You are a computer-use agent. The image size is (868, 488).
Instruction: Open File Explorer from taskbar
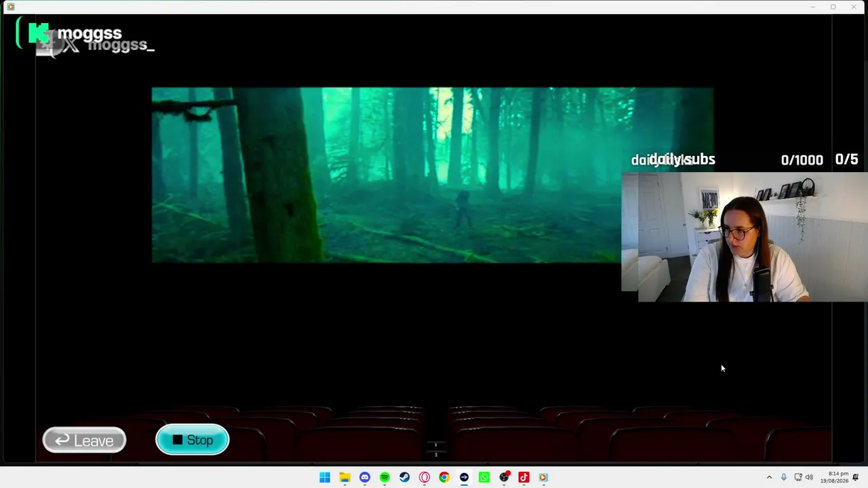344,477
